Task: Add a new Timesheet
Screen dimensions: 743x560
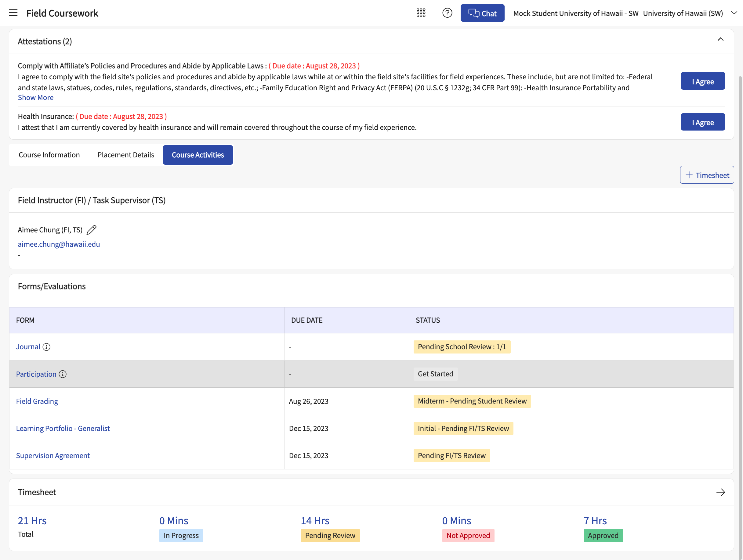Action: pos(706,175)
